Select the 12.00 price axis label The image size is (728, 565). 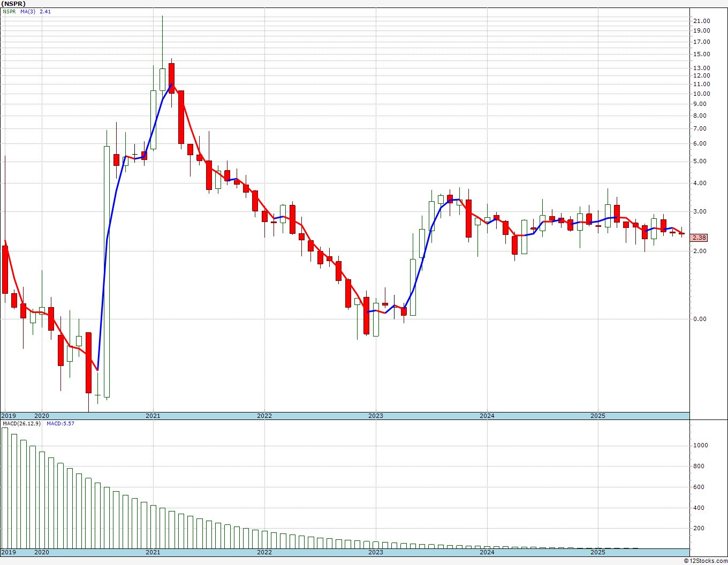[x=702, y=76]
